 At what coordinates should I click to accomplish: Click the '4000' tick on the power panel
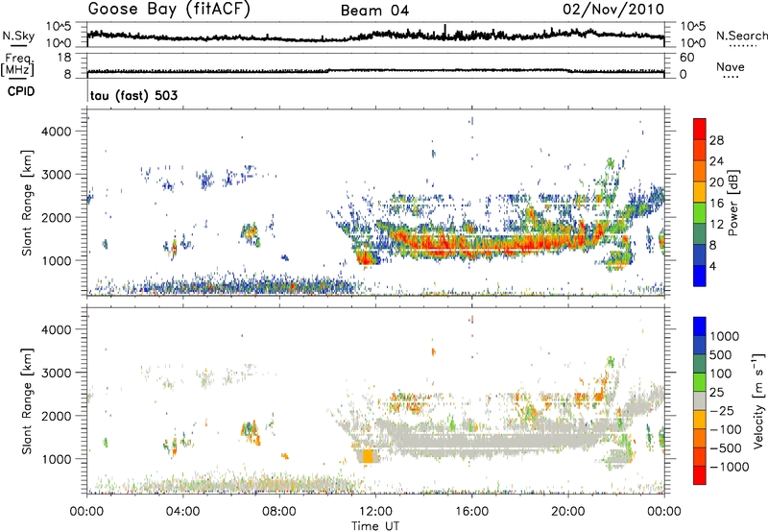[57, 132]
